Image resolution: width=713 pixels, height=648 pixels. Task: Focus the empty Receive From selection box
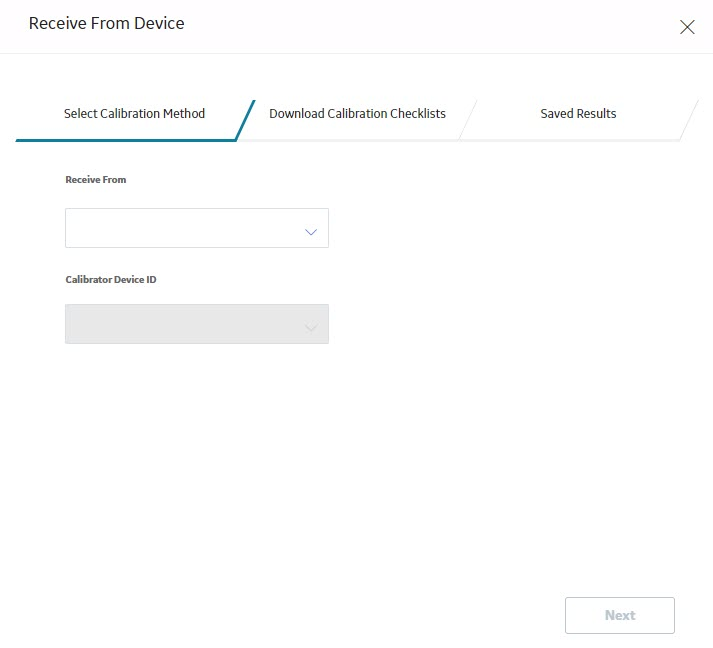(x=197, y=228)
